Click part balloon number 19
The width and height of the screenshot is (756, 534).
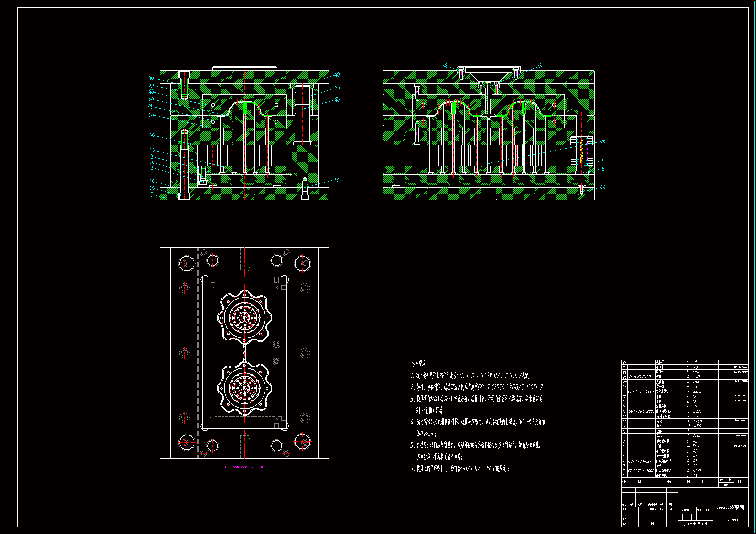point(603,187)
